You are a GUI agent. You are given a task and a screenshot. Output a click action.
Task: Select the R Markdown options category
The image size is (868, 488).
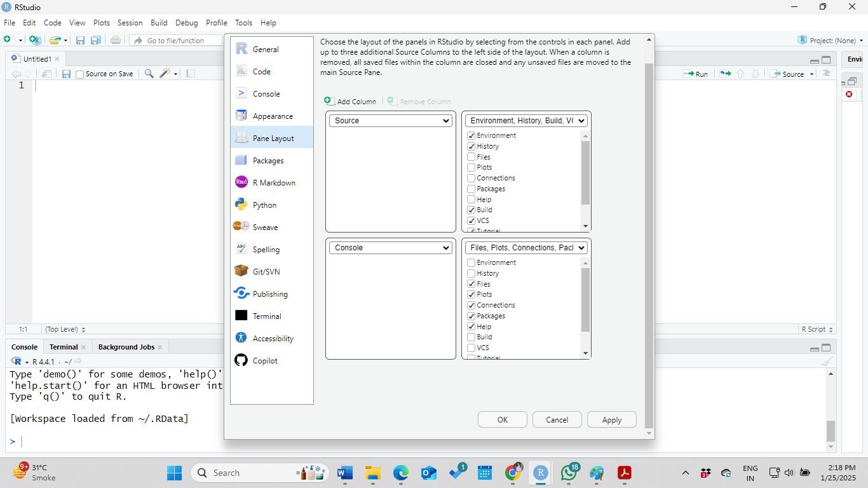(272, 183)
